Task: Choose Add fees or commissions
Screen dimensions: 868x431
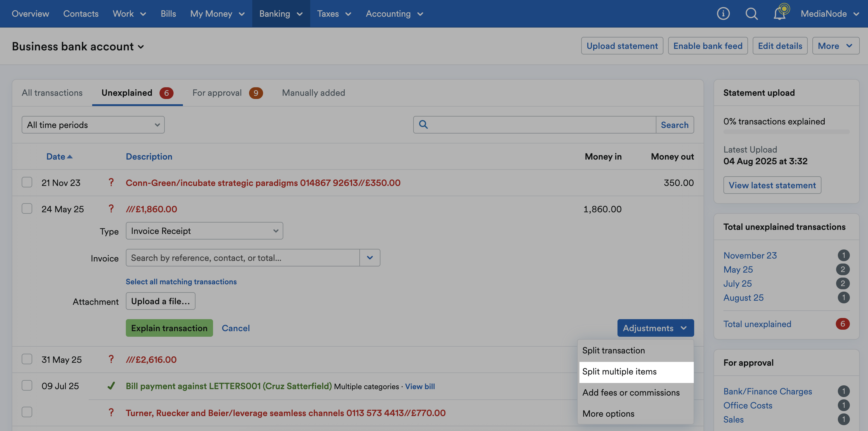Action: pyautogui.click(x=636, y=393)
